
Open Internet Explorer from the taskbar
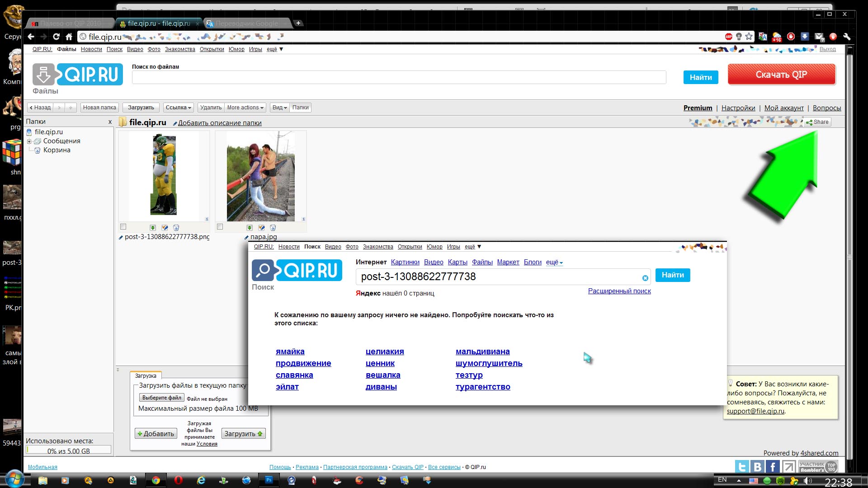click(x=201, y=480)
